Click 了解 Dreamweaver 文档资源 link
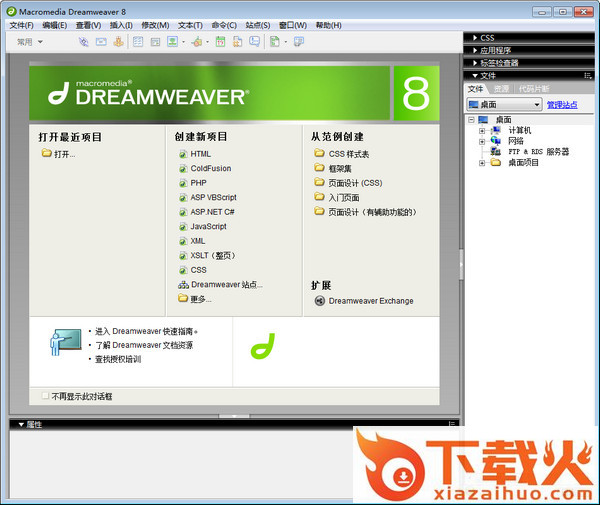600x505 pixels. pyautogui.click(x=144, y=345)
